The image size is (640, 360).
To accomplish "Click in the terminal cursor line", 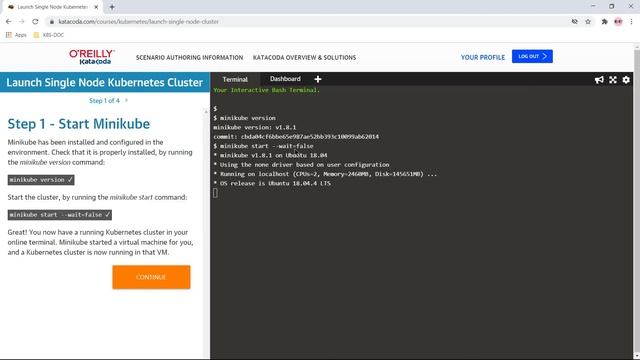I will click(215, 193).
